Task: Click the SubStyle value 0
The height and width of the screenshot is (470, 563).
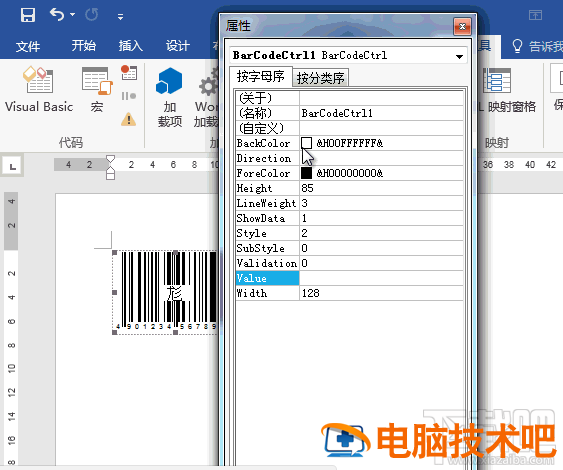Action: point(381,248)
